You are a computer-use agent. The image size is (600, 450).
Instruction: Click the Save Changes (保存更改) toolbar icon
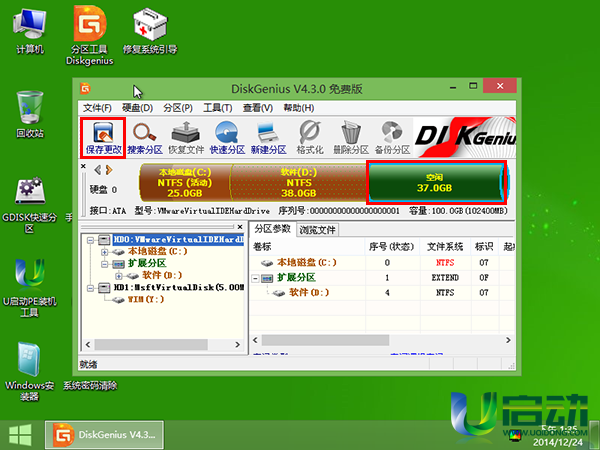103,138
